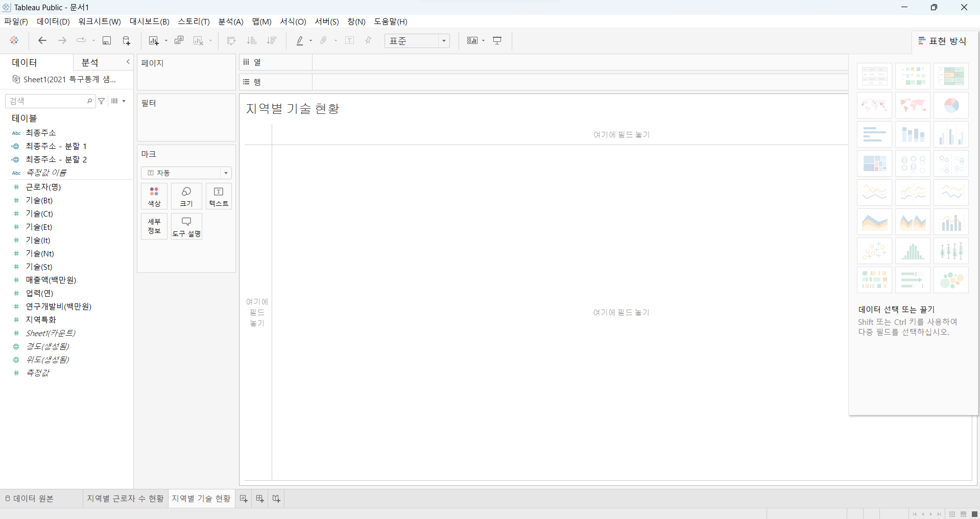Collapse the data pane with chevron
980x519 pixels.
[128, 62]
